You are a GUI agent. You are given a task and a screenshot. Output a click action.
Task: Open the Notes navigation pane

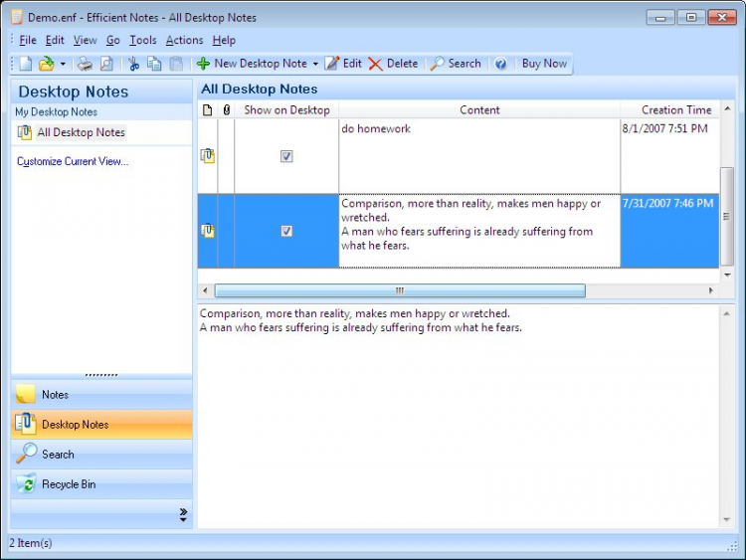[101, 395]
